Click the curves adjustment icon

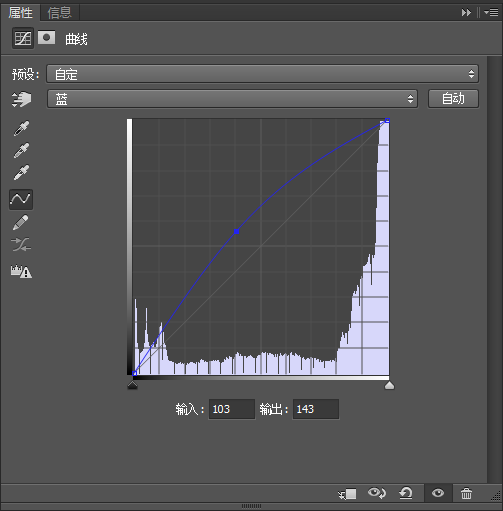point(23,38)
